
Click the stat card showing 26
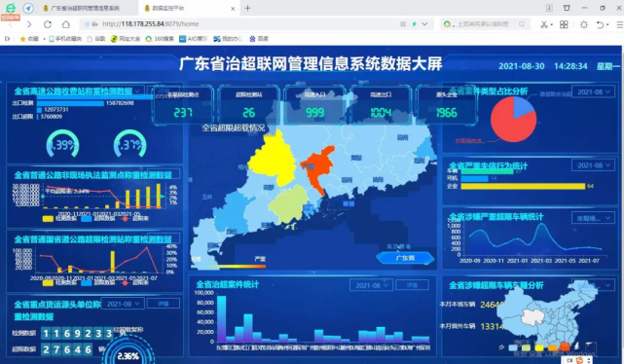tap(249, 105)
